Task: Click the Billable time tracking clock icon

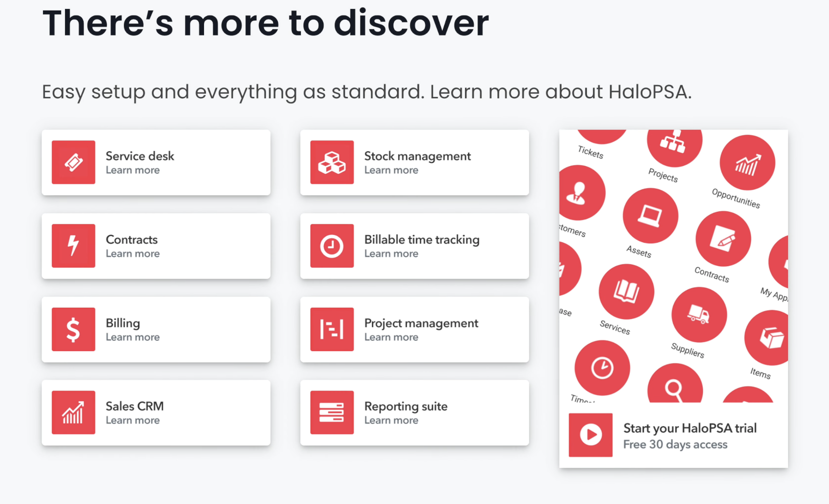Action: [x=332, y=246]
